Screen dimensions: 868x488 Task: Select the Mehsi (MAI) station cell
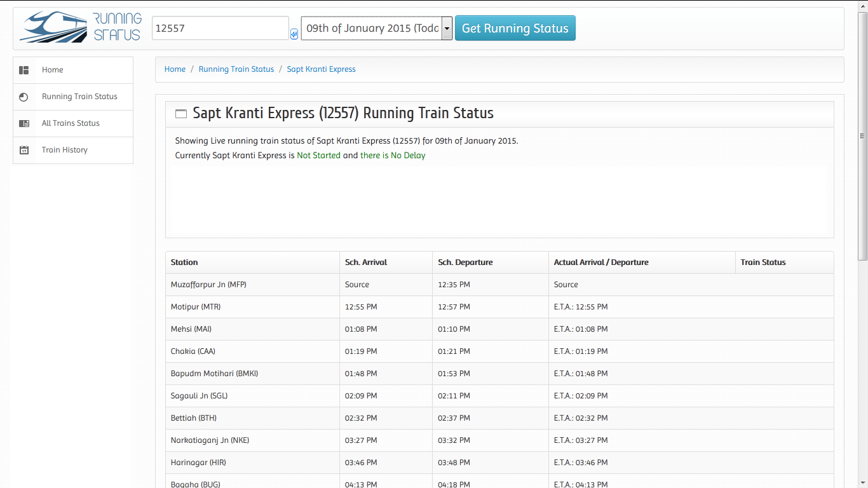252,329
